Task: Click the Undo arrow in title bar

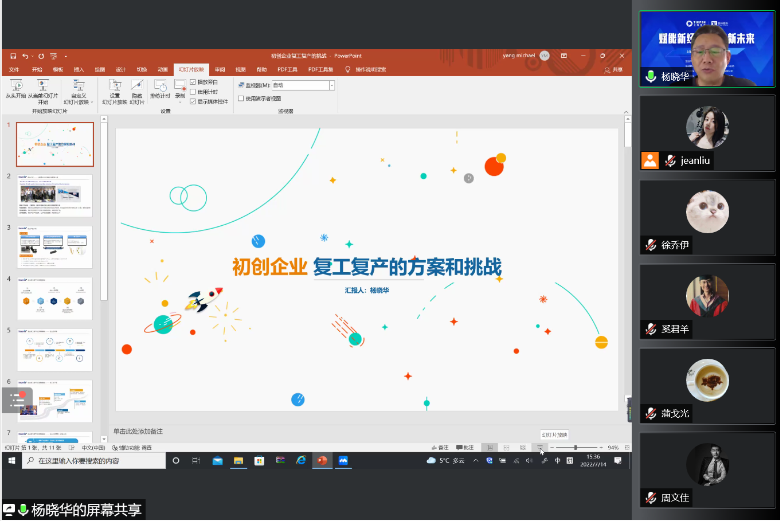Action: [25, 56]
